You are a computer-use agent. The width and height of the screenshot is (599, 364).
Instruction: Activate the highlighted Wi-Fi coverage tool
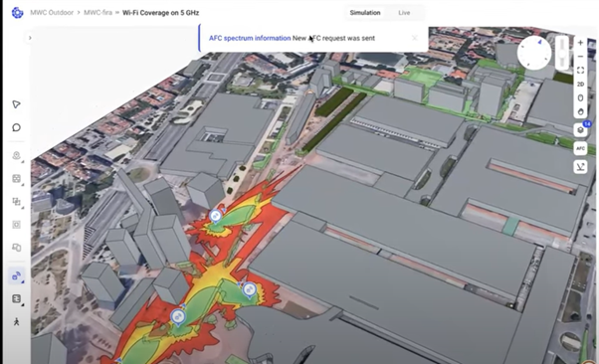pos(17,276)
